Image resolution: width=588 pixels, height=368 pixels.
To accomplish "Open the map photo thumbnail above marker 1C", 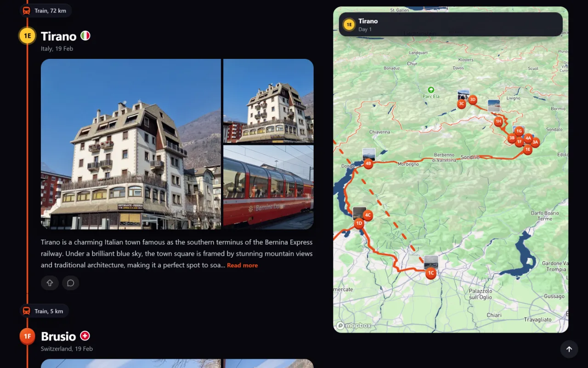I will point(431,262).
